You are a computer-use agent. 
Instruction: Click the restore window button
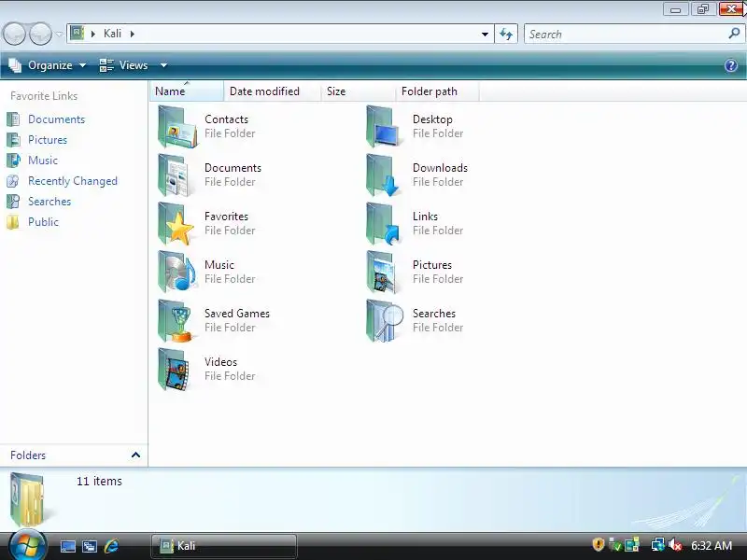click(703, 9)
